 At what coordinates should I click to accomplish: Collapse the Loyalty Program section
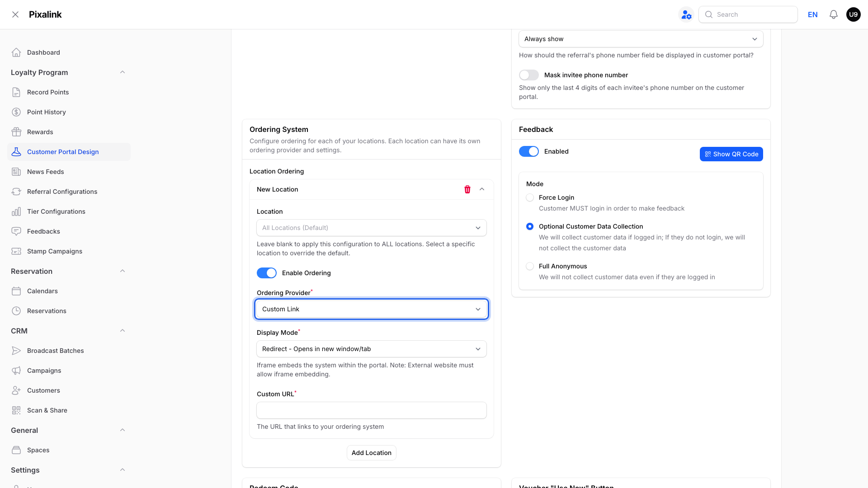(x=123, y=72)
